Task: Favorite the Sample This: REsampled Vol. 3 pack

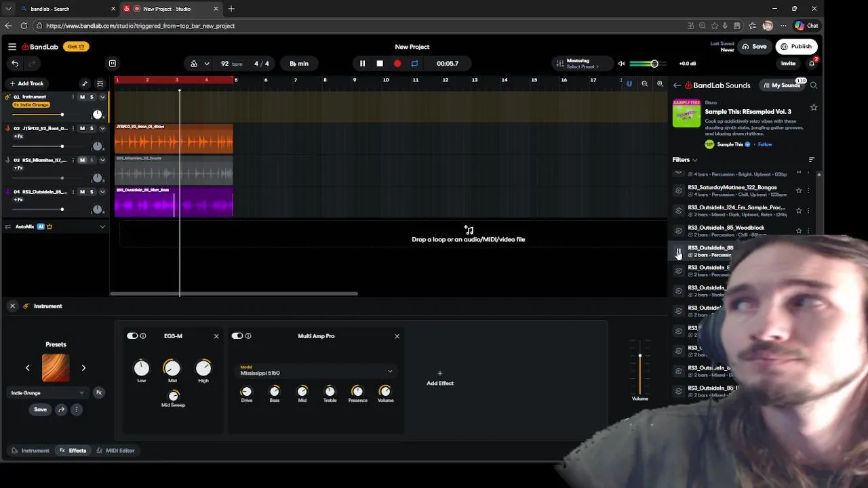Action: point(814,107)
